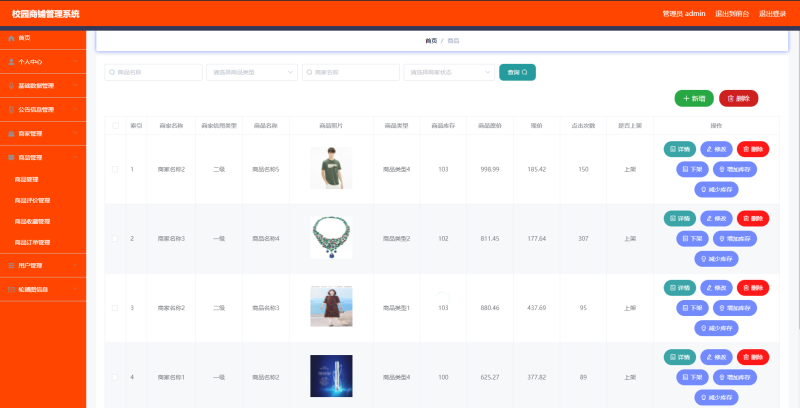
Task: Open 商品评价管理 in the sidebar
Action: point(32,200)
